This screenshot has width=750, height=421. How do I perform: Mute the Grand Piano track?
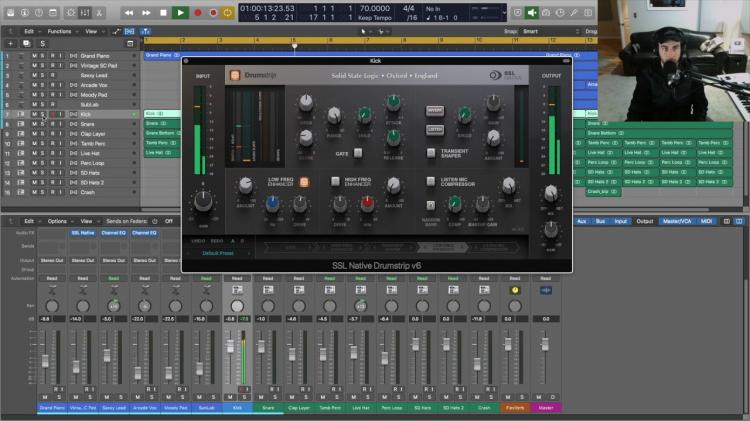click(34, 56)
